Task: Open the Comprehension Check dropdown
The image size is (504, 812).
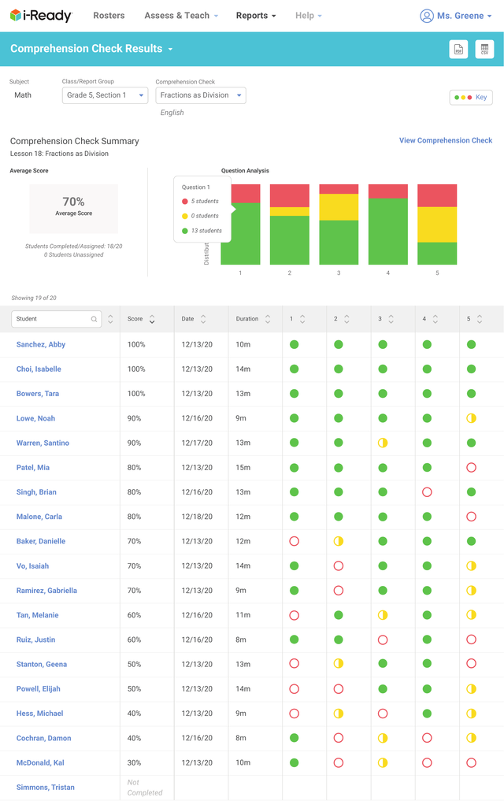Action: pyautogui.click(x=201, y=95)
